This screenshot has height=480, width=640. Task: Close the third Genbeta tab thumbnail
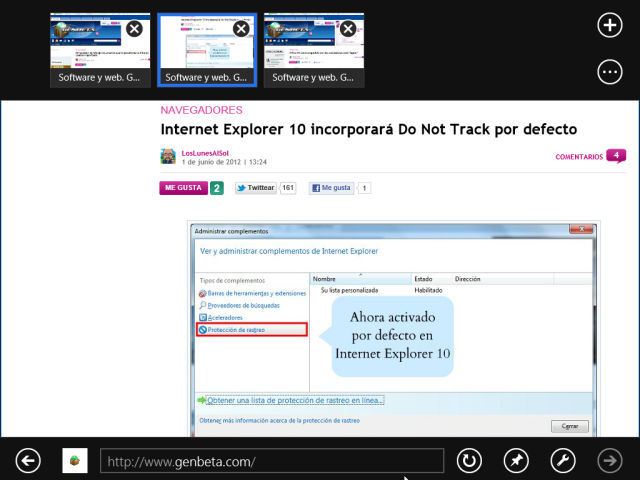pyautogui.click(x=348, y=29)
